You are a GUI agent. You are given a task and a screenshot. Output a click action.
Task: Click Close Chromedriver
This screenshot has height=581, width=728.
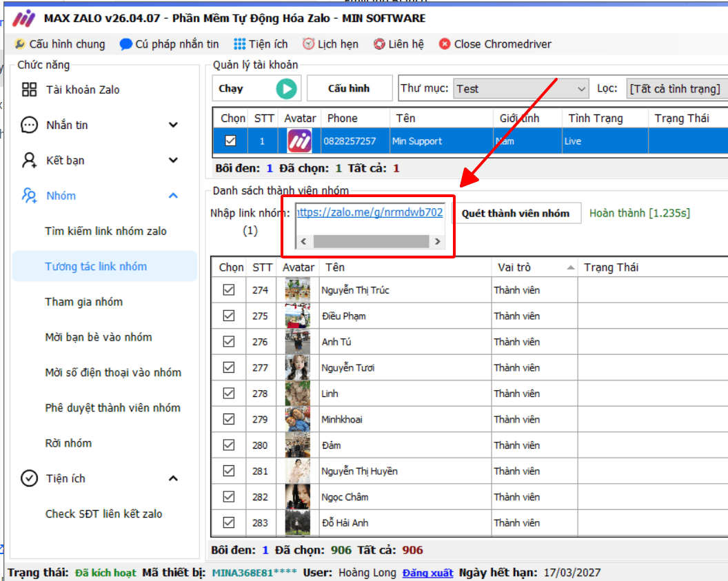coord(495,44)
